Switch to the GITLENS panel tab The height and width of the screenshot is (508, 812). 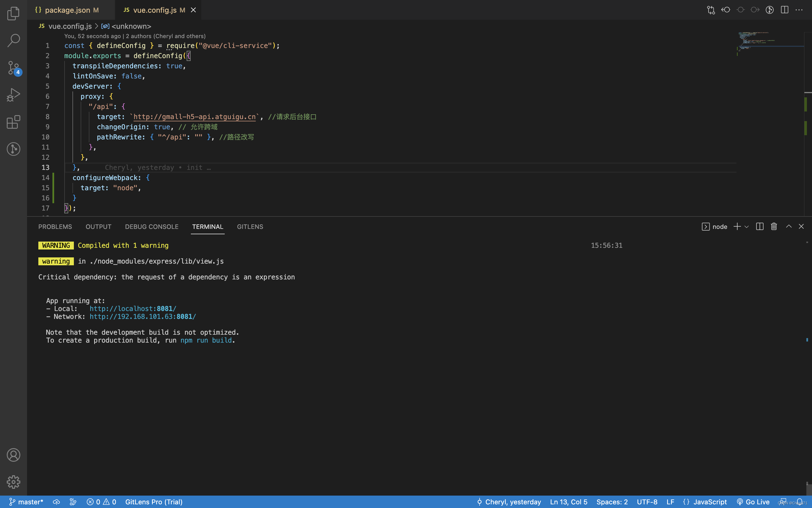(x=250, y=227)
